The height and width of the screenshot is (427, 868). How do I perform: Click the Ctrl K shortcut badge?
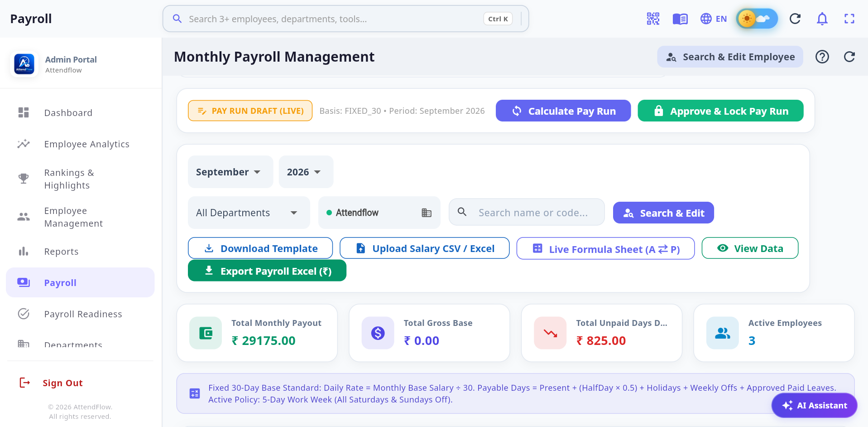(x=498, y=19)
